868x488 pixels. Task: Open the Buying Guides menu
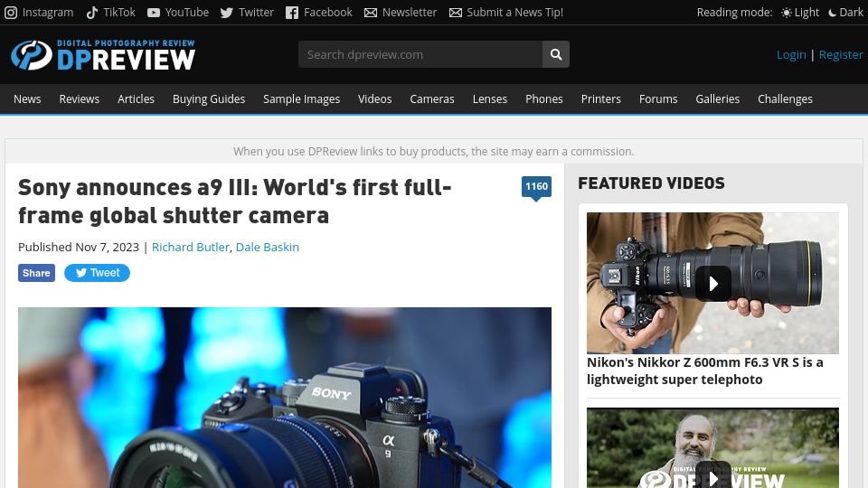pos(209,99)
